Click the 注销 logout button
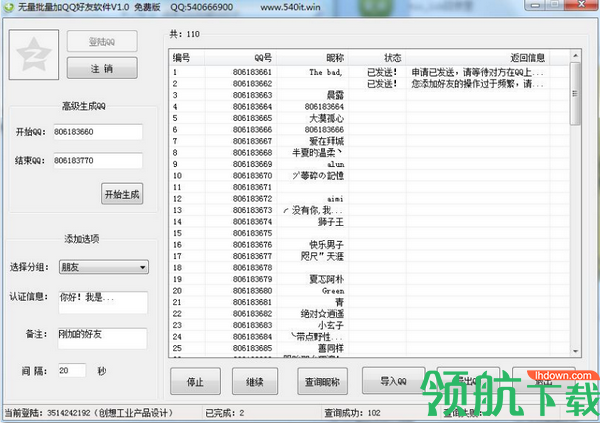Image resolution: width=600 pixels, height=423 pixels. [102, 69]
